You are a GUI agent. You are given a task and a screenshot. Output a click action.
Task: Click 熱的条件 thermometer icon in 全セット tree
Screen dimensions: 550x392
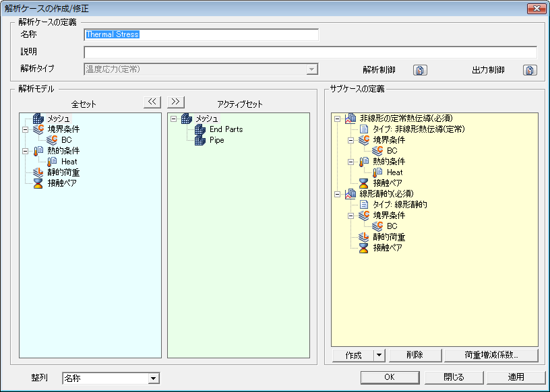coord(38,151)
